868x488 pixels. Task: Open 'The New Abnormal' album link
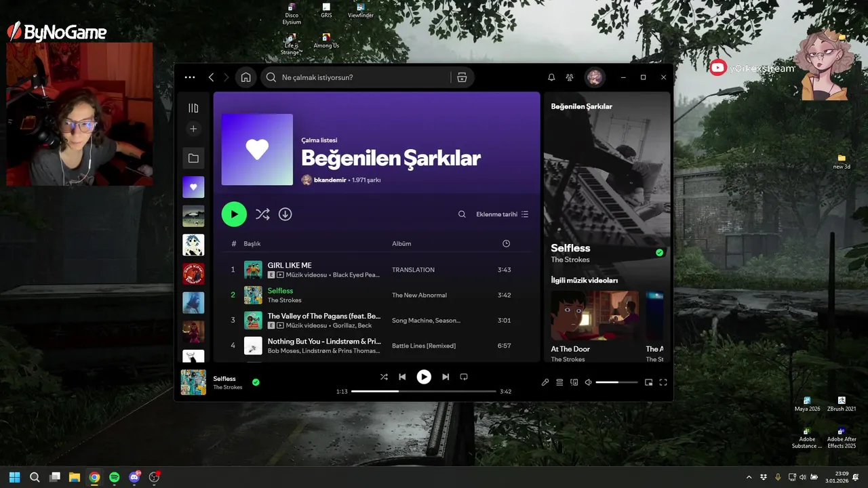point(419,296)
